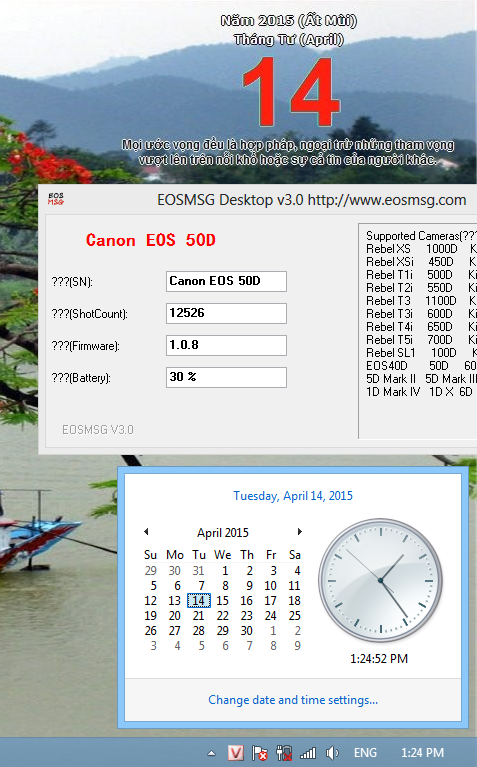The image size is (477, 767).
Task: Click the ShotCount field showing 12526
Action: (x=226, y=314)
